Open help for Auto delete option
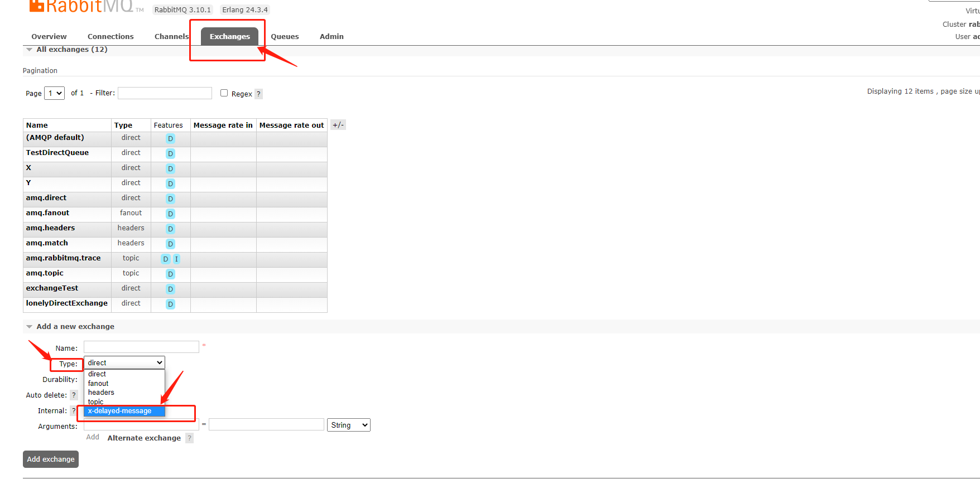This screenshot has width=980, height=479. (x=74, y=395)
